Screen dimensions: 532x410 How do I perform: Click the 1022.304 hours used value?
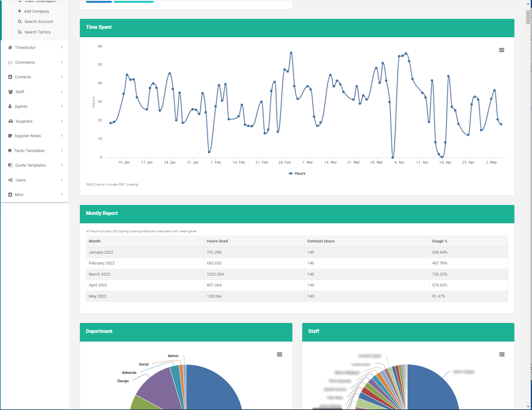pyautogui.click(x=215, y=274)
